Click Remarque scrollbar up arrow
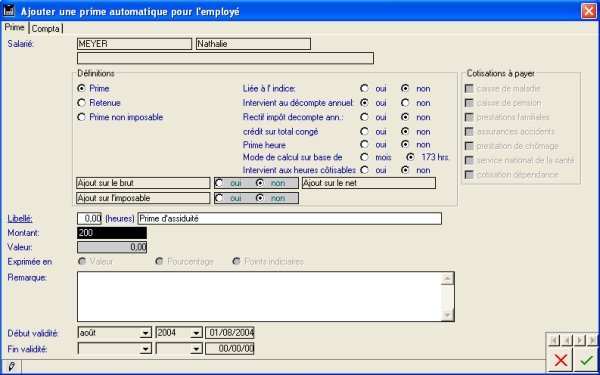The height and width of the screenshot is (375, 600). [447, 279]
